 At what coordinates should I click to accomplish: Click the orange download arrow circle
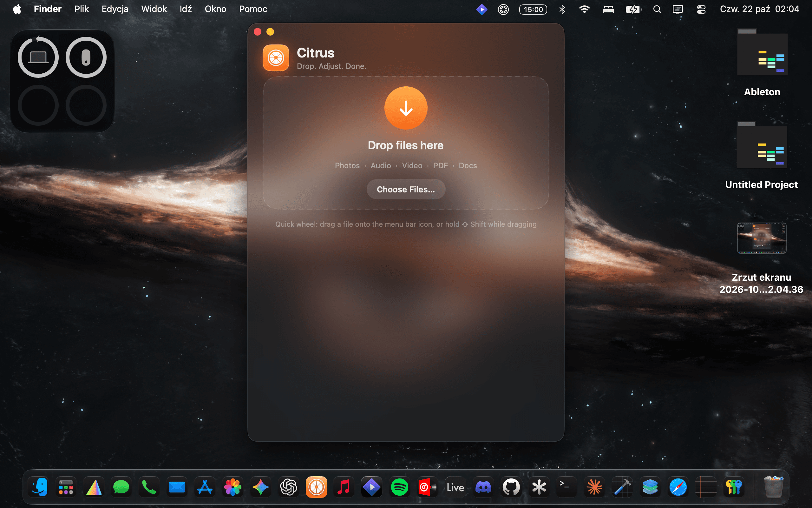406,108
